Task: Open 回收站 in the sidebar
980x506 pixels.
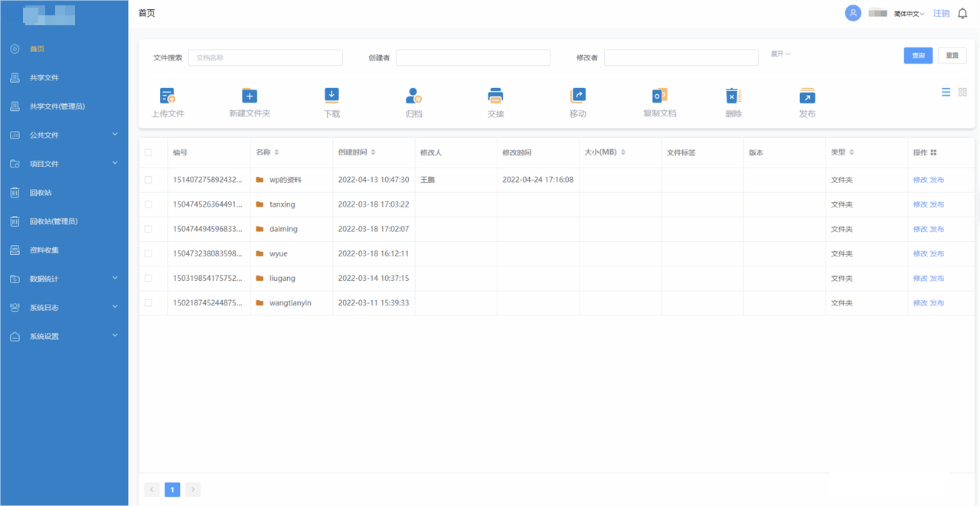Action: pos(41,192)
